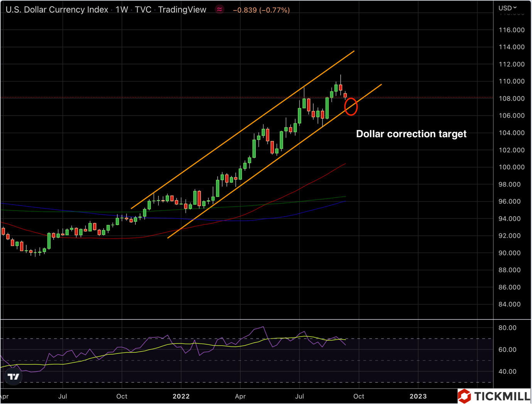Click the 2023 time axis label
Viewport: 532px width, 404px height.
point(418,396)
